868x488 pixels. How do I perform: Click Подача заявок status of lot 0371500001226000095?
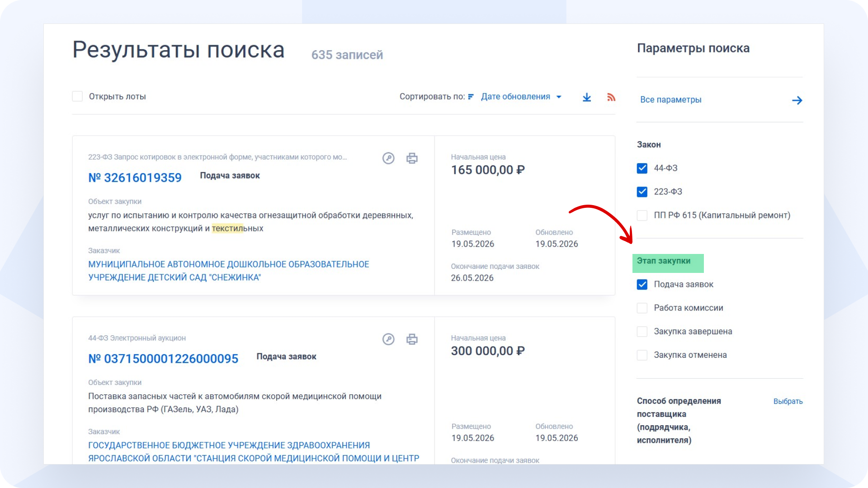pyautogui.click(x=286, y=357)
